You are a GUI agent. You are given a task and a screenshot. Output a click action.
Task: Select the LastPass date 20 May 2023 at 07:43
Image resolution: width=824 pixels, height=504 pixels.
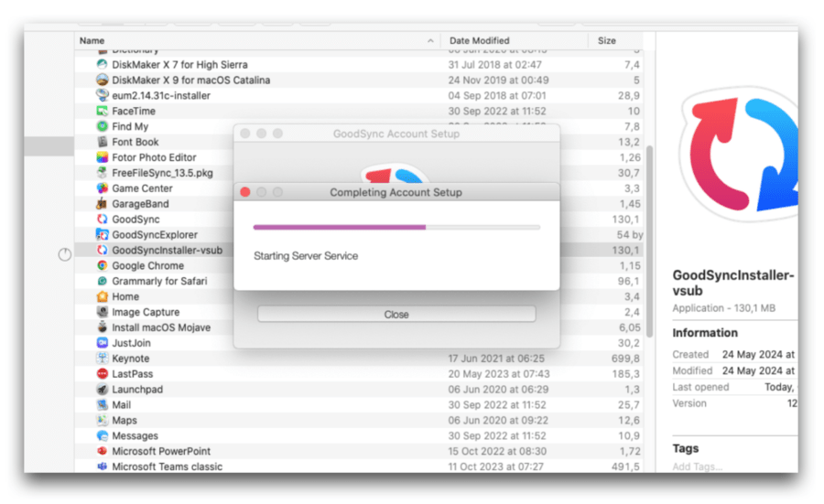pyautogui.click(x=499, y=374)
